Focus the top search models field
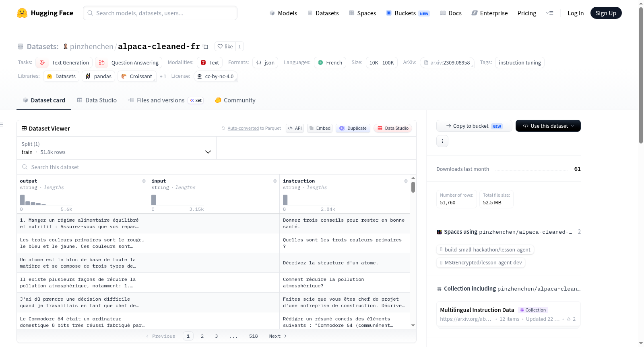 point(160,13)
